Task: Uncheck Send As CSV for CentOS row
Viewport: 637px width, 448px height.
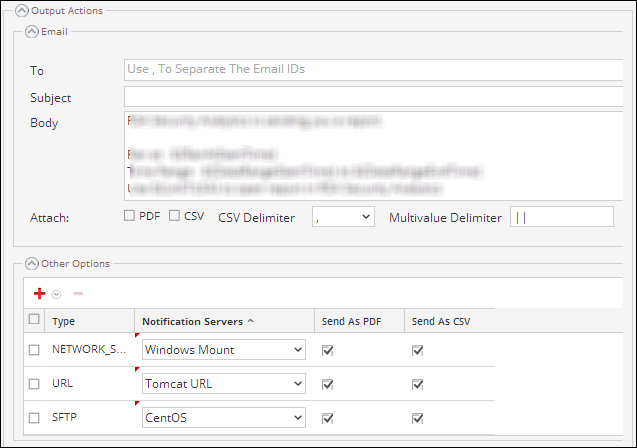Action: [x=417, y=418]
